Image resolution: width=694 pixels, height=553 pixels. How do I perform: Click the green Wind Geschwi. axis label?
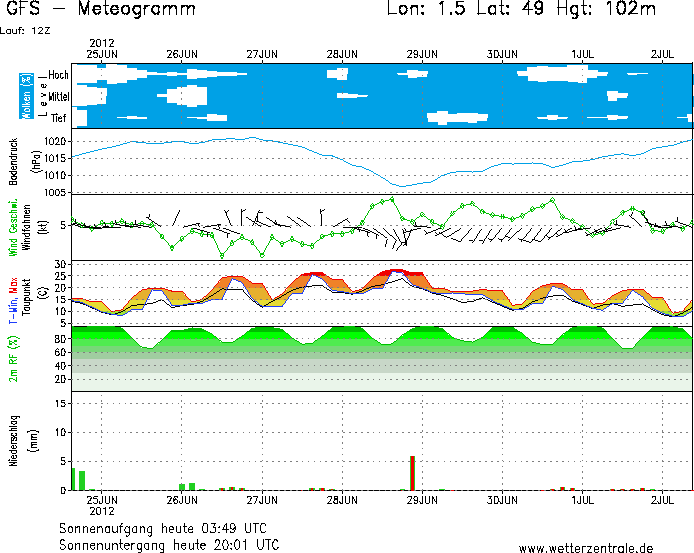click(14, 228)
